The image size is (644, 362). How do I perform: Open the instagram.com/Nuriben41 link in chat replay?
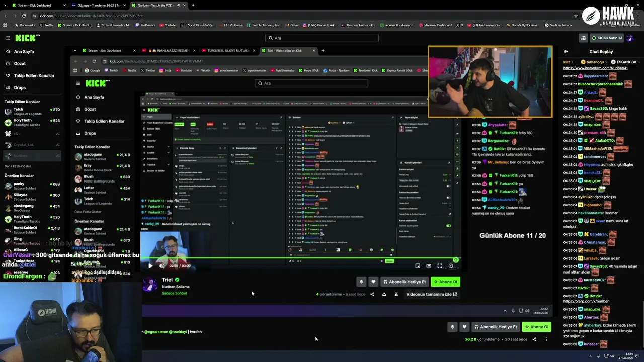pos(596,68)
